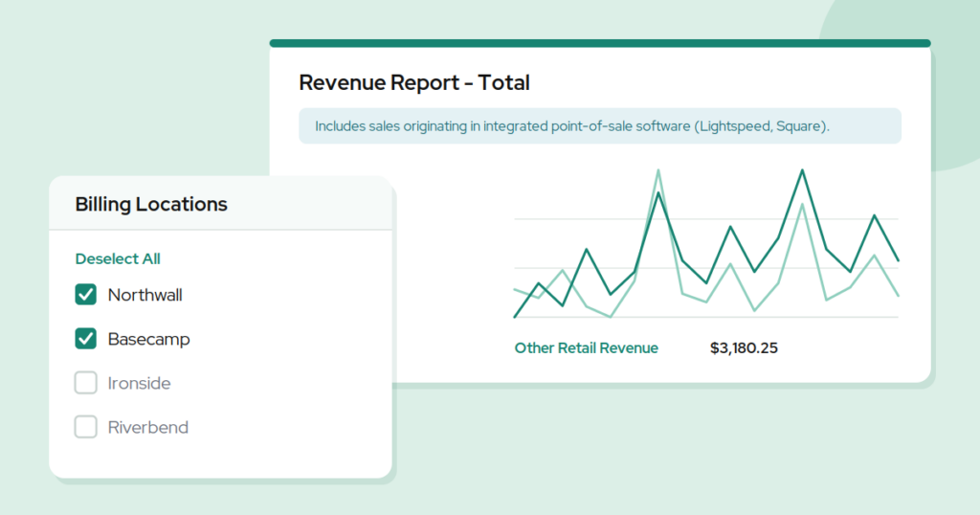The width and height of the screenshot is (980, 515).
Task: Click the Revenue Report - Total heading
Action: click(414, 82)
